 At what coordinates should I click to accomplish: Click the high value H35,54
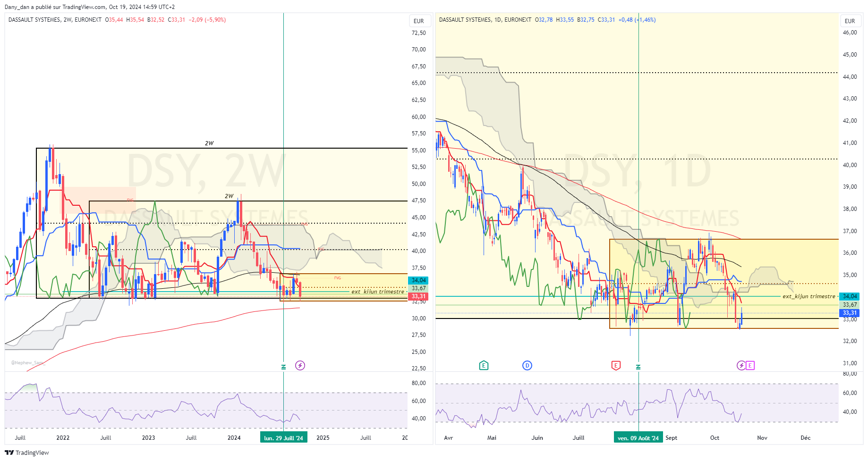point(135,20)
